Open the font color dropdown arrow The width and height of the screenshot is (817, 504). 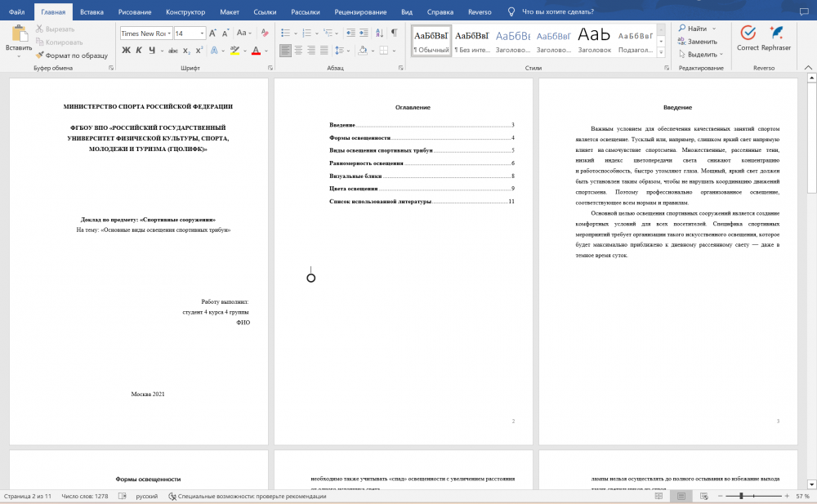click(266, 51)
